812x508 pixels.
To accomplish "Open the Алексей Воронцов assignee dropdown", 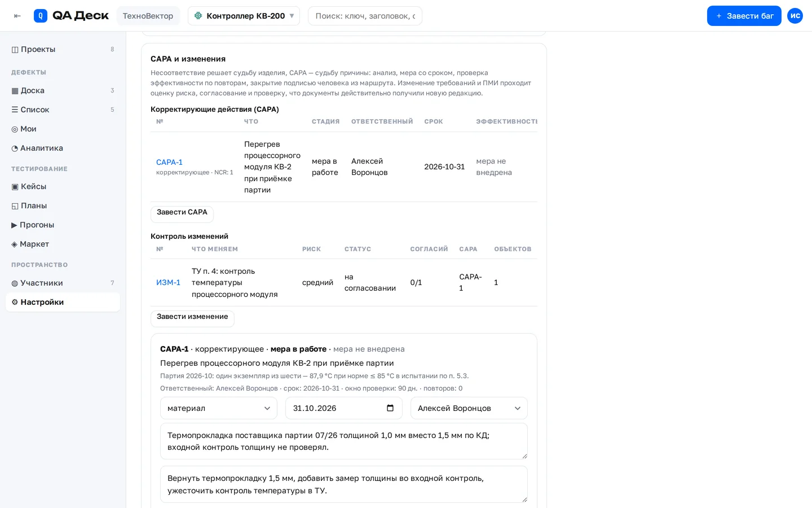I will tap(469, 408).
